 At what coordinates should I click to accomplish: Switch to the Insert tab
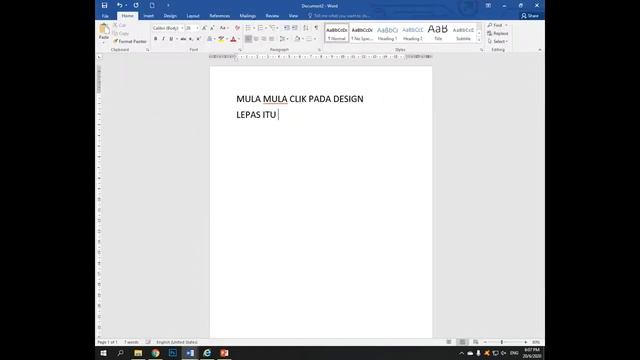(149, 16)
